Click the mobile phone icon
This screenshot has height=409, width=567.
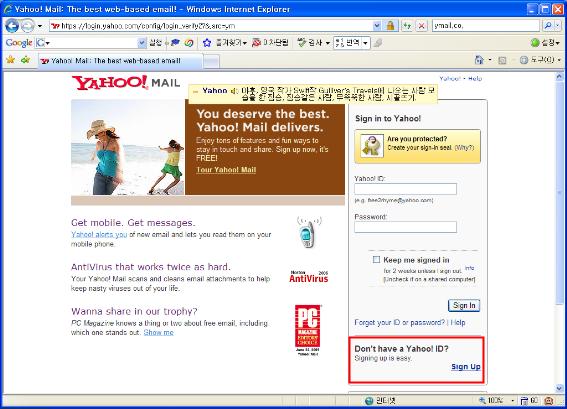308,233
